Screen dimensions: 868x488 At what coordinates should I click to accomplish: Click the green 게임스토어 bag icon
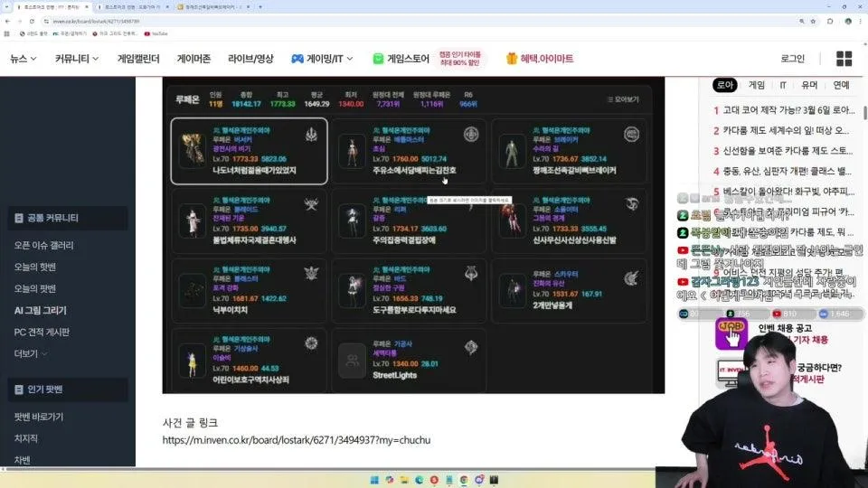coord(378,59)
